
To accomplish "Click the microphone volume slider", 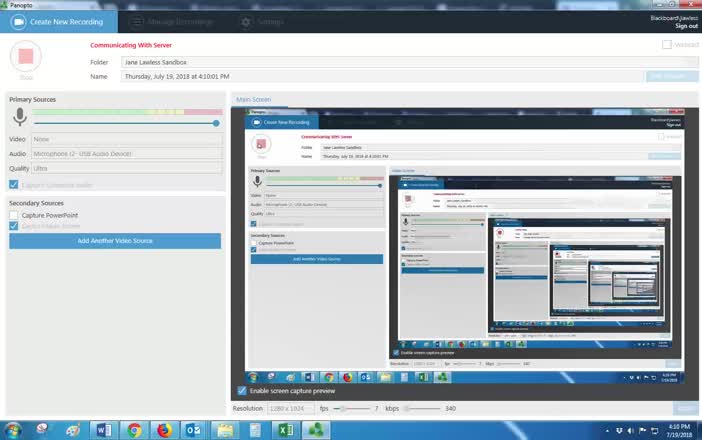I will [x=125, y=123].
